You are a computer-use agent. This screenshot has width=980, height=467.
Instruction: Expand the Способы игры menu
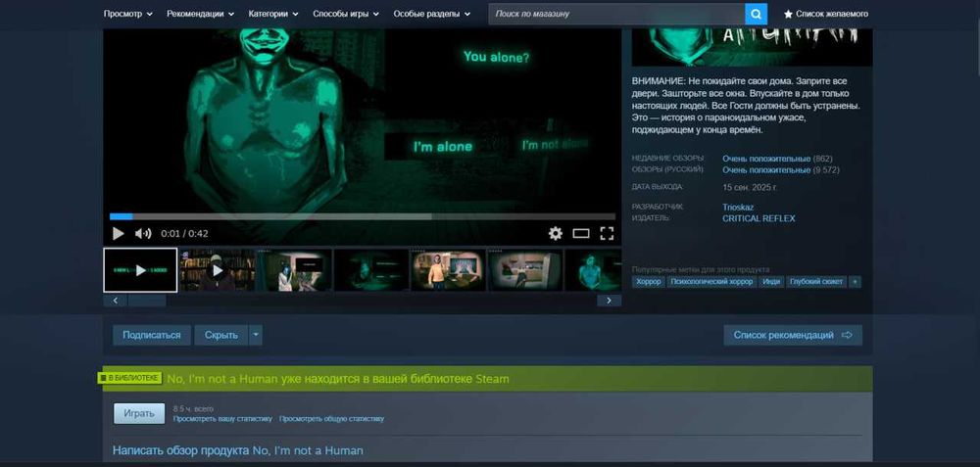point(346,14)
